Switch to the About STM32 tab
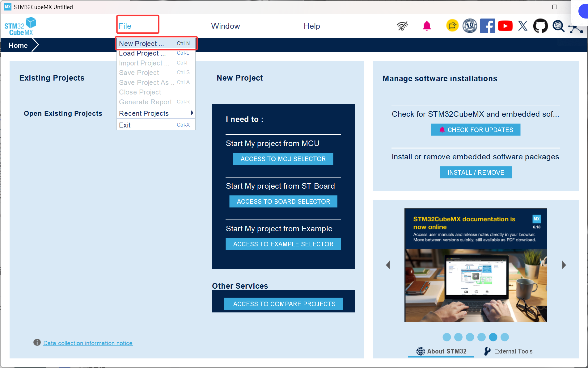 point(441,351)
